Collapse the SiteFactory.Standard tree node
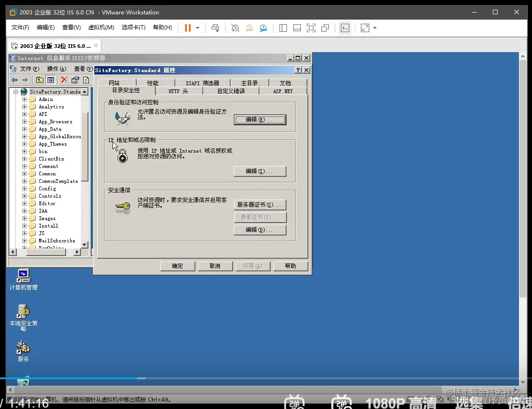532x409 pixels. (15, 92)
